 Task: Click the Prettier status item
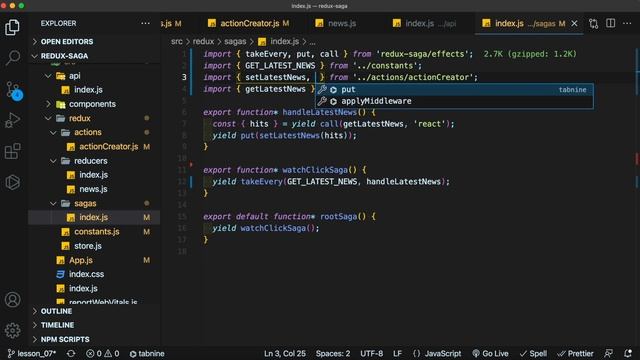576,353
